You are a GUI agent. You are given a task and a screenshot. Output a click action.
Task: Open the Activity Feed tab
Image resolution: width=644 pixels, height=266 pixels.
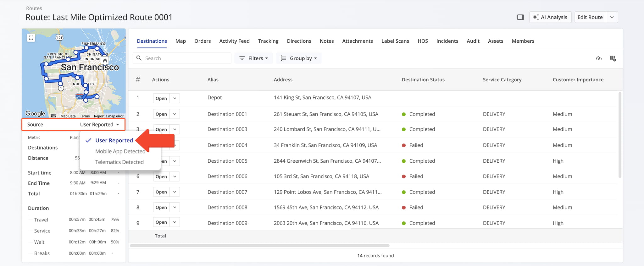coord(234,41)
